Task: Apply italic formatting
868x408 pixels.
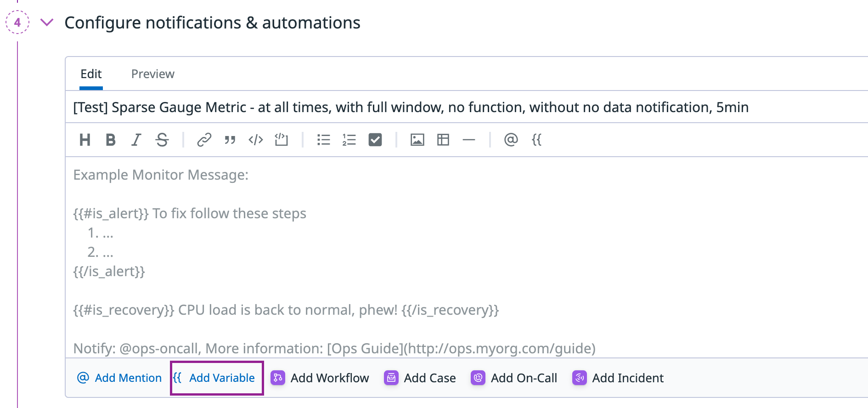Action: [x=136, y=140]
